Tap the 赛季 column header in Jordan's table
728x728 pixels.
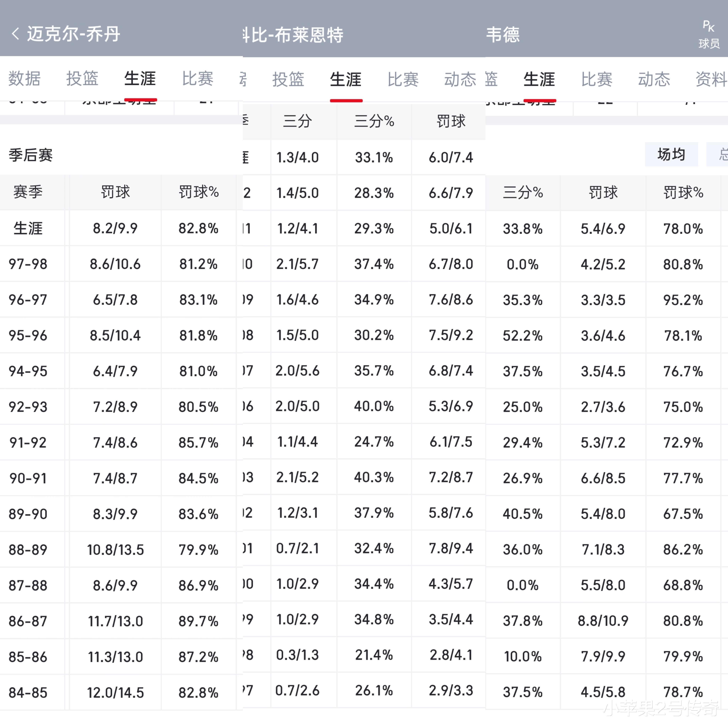pos(28,192)
